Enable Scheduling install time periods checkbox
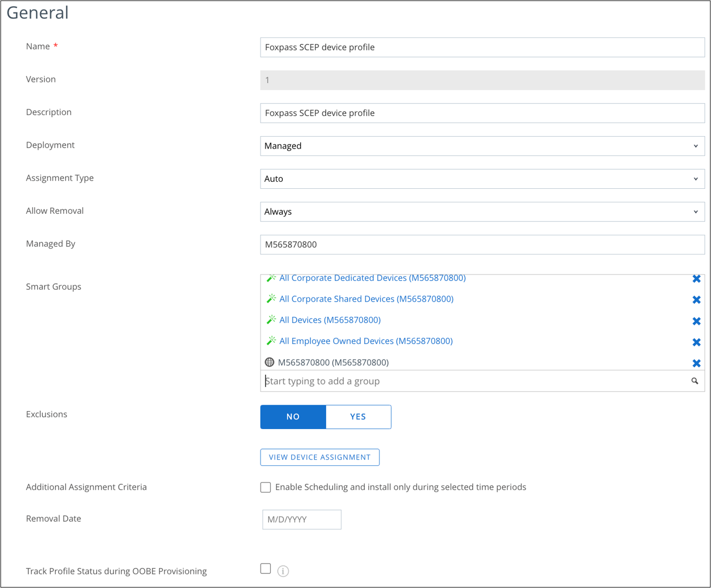The image size is (711, 588). pos(265,487)
